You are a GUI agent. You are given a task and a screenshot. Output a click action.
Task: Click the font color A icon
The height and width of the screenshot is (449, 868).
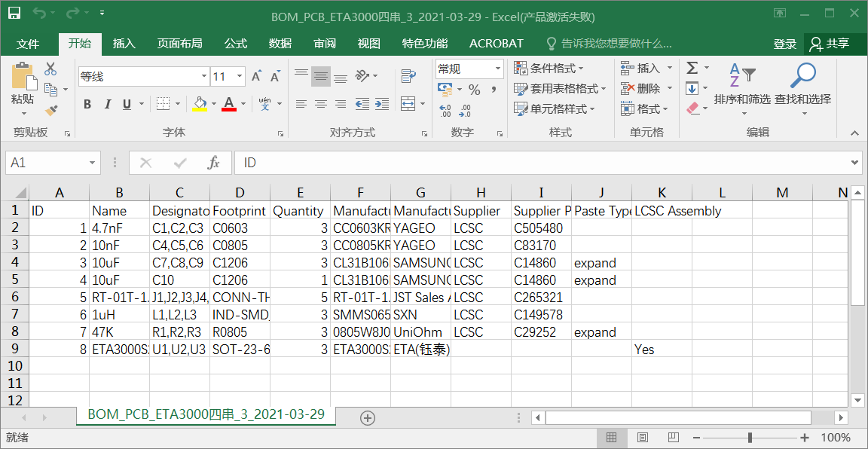(x=229, y=103)
